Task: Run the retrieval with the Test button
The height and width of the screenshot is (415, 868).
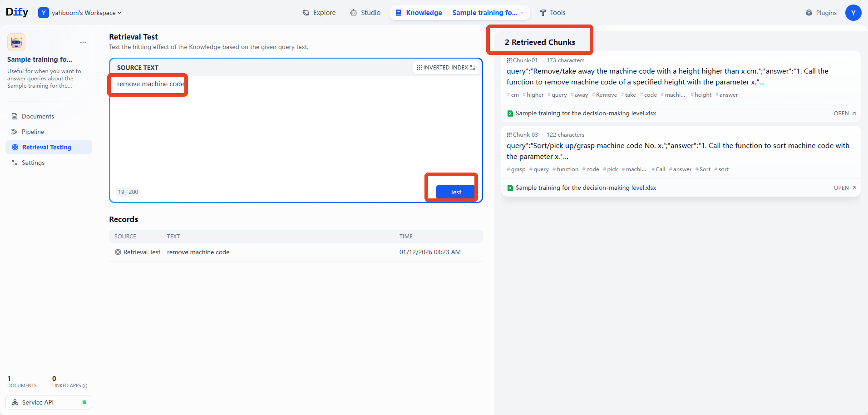Action: coord(455,192)
